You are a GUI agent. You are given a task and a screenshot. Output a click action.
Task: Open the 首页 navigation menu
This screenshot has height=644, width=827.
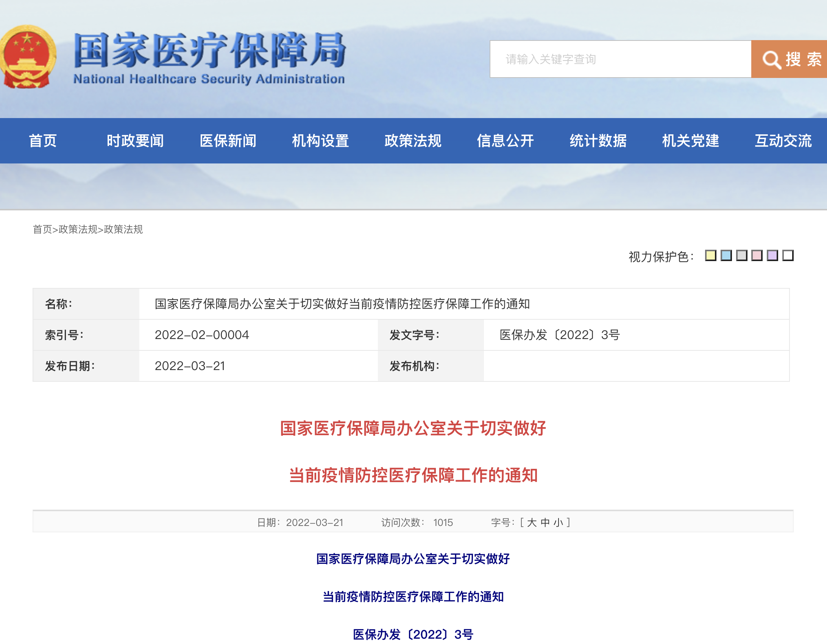click(43, 140)
